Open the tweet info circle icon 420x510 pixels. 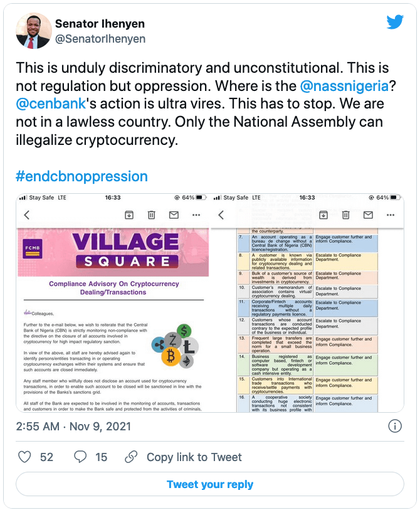(395, 426)
